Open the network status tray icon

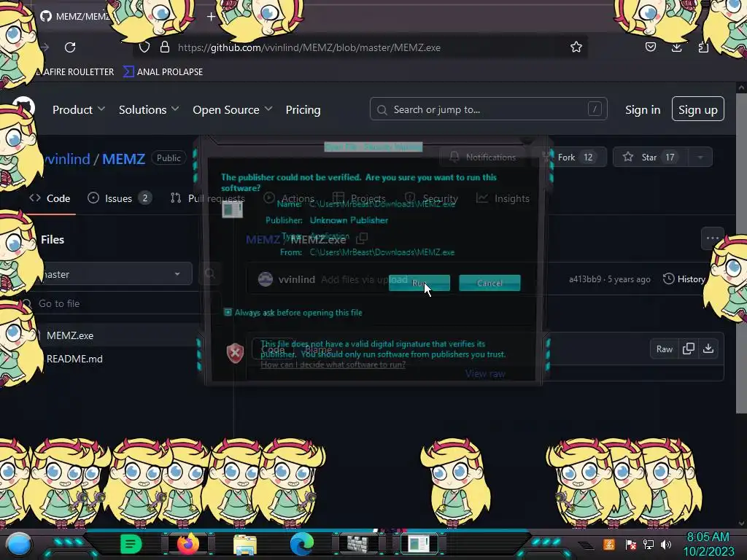(x=649, y=544)
